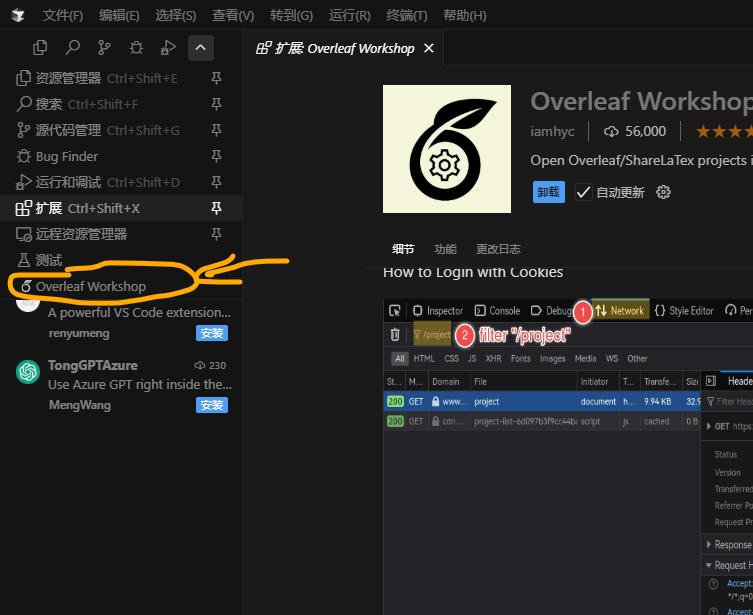Open the 选择(S) menu
This screenshot has width=753, height=615.
[x=176, y=15]
